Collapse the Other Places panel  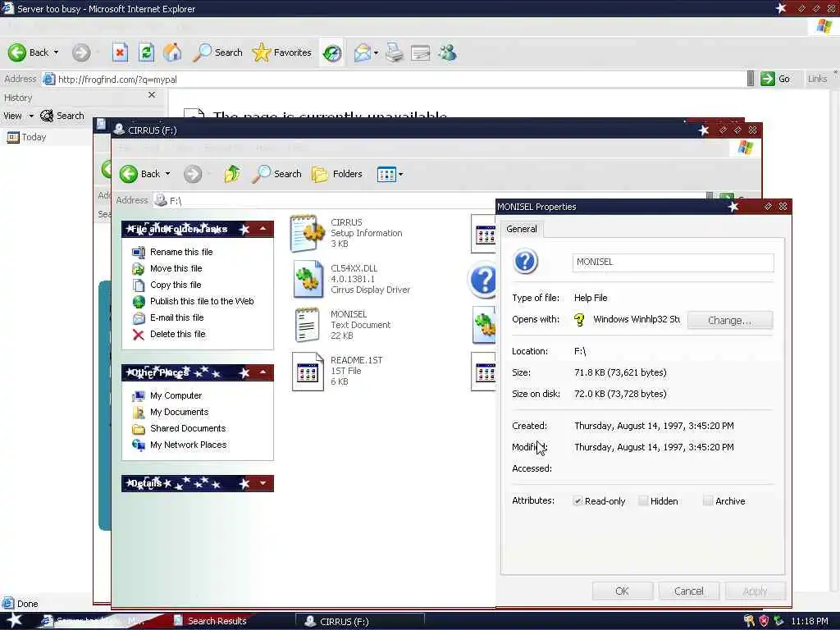click(x=263, y=372)
